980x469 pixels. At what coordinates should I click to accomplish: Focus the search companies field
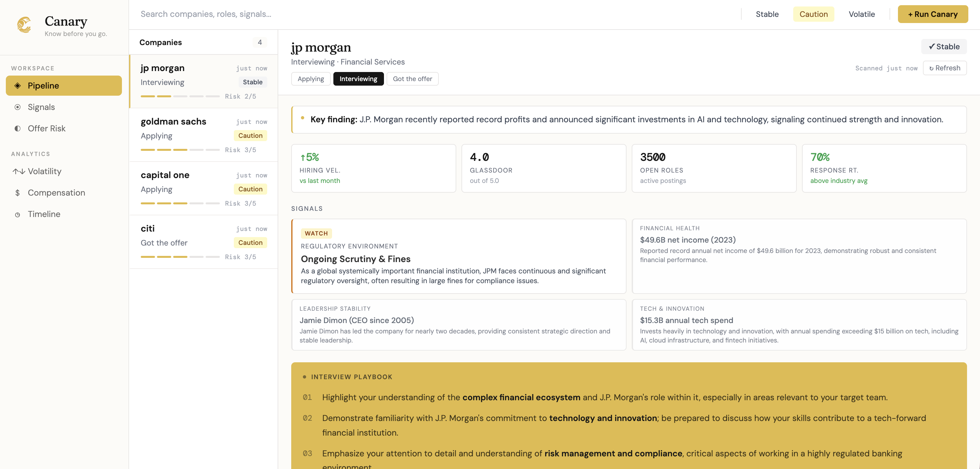tap(434, 14)
